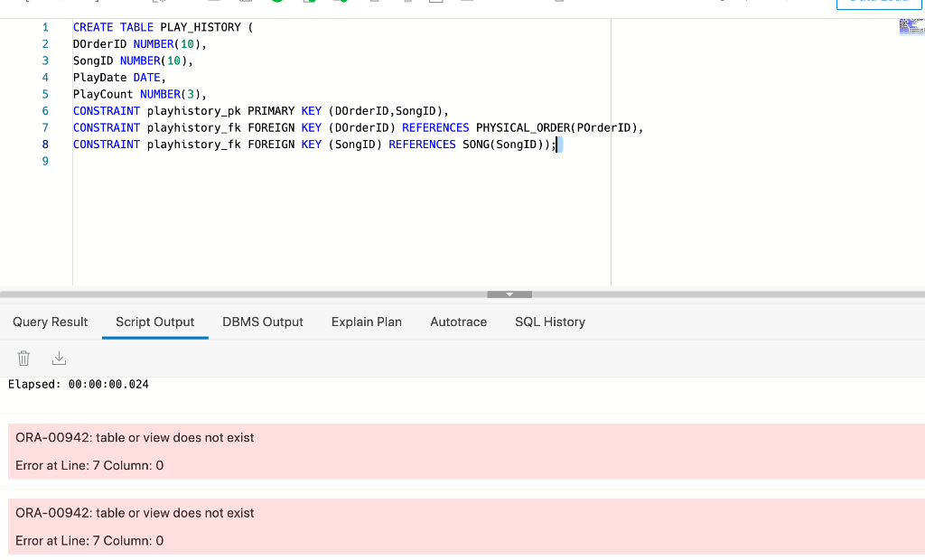
Task: Download Script Output via the download icon
Action: click(x=59, y=358)
